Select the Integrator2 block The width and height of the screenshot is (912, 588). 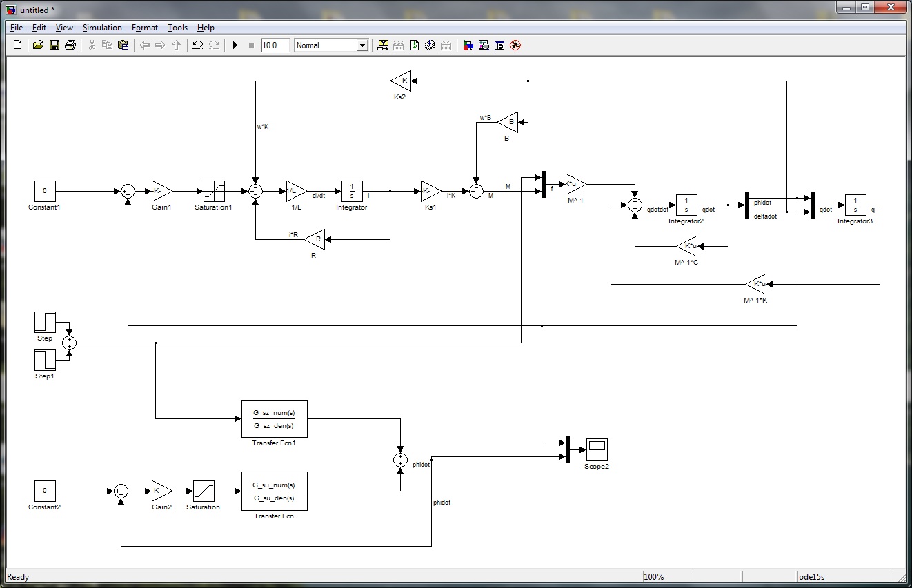tap(686, 205)
